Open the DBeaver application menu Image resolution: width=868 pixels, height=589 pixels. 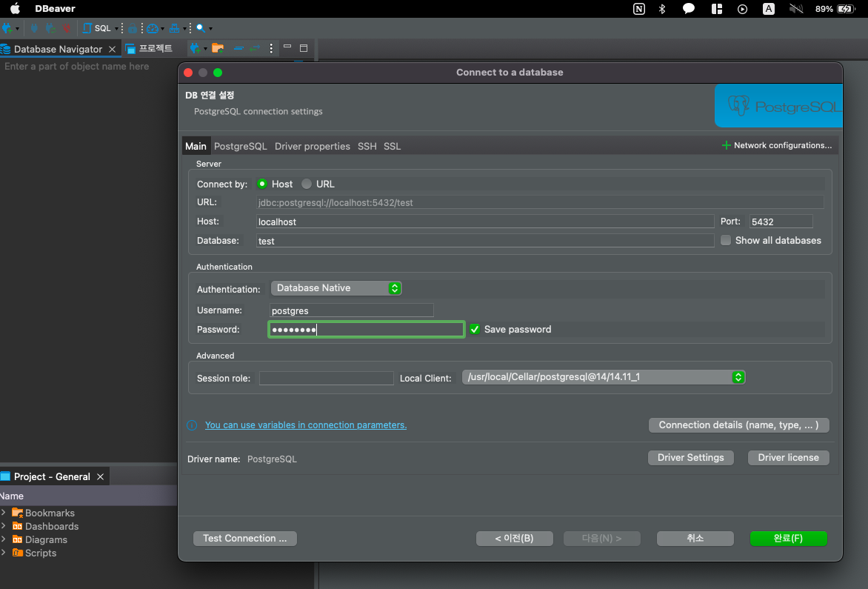tap(55, 9)
